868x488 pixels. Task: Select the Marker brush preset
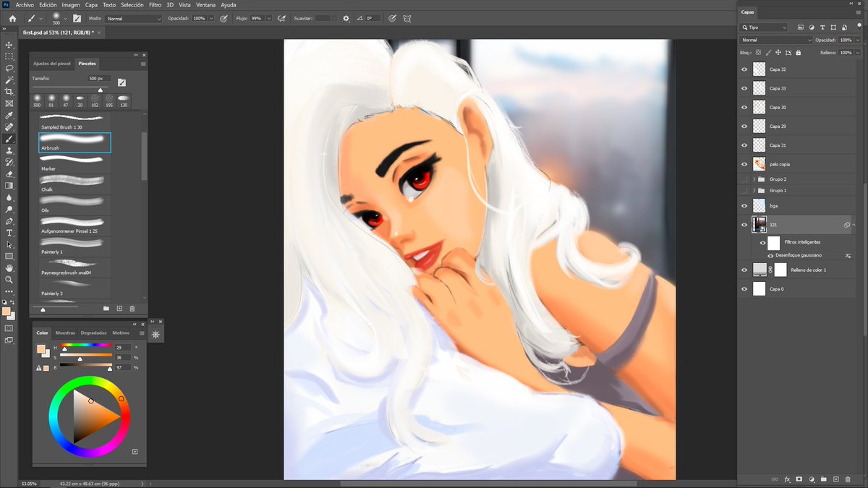coord(75,163)
